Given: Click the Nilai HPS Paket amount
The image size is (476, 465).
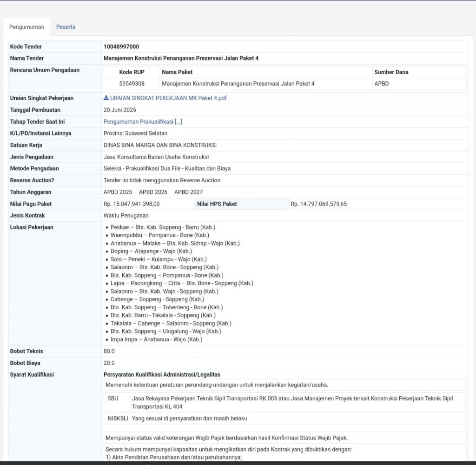Looking at the screenshot, I should click(318, 204).
